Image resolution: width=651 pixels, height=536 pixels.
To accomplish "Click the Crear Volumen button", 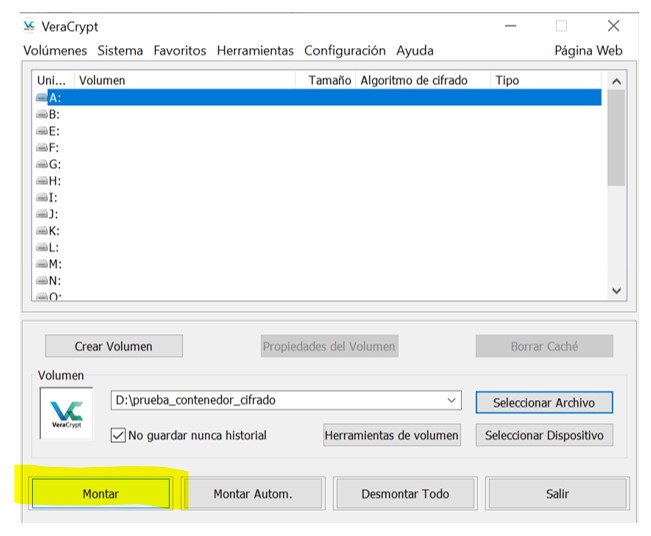I will click(113, 346).
